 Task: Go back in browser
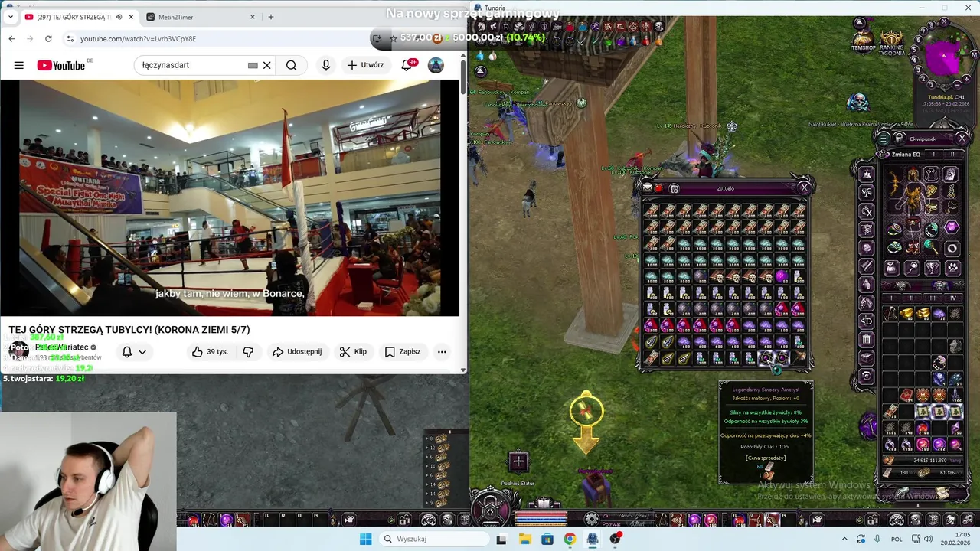click(11, 38)
